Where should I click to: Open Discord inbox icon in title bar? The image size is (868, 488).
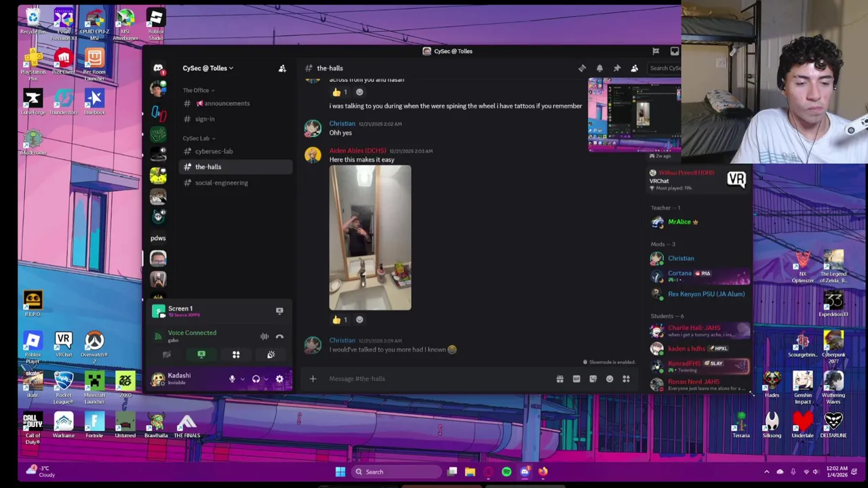(x=675, y=52)
